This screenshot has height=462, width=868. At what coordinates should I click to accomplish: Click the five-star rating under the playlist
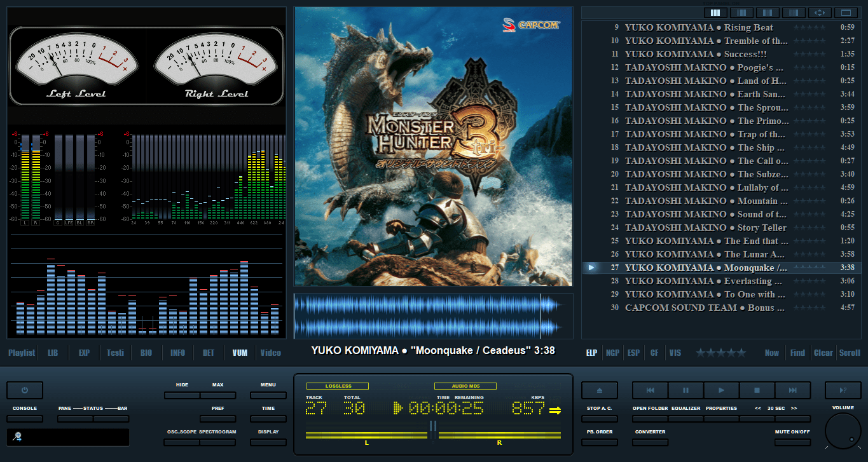click(720, 353)
